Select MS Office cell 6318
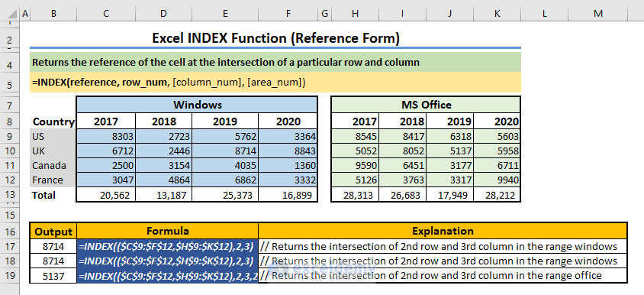Screen dimensions: 644x295 [449, 136]
